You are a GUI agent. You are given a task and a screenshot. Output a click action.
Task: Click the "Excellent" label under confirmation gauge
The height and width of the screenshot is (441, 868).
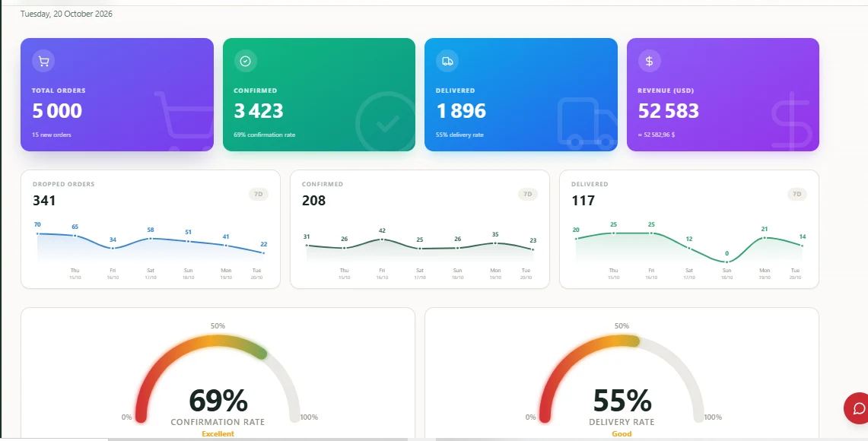pyautogui.click(x=218, y=434)
